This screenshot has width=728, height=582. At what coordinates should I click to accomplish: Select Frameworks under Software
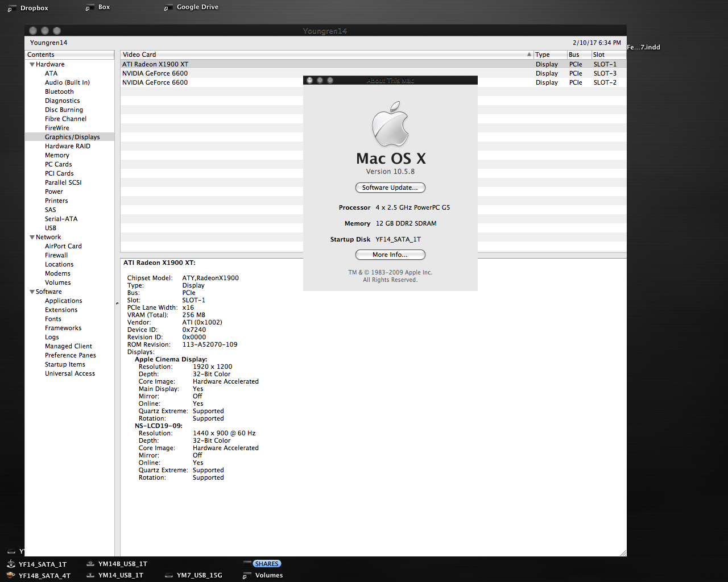63,328
